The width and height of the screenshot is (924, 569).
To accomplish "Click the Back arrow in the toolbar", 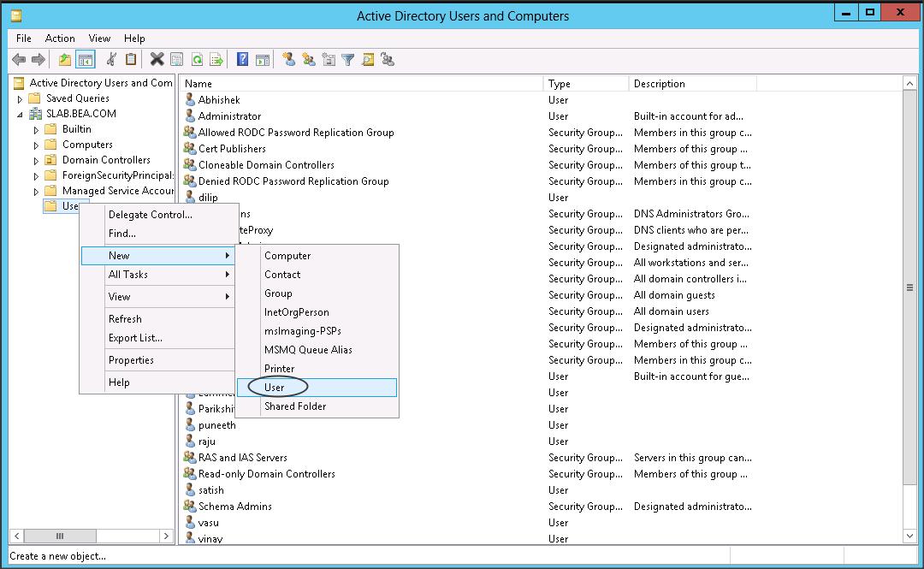I will pos(19,59).
